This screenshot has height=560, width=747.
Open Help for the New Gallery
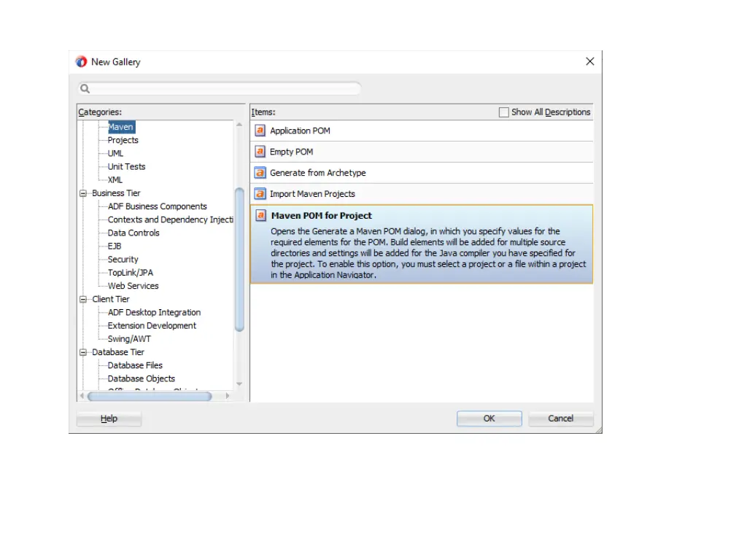(109, 419)
